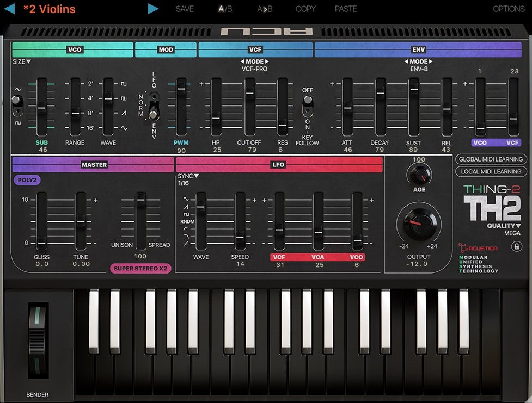Click COPY in top bar
Screen dimensions: 532x403
(305, 9)
